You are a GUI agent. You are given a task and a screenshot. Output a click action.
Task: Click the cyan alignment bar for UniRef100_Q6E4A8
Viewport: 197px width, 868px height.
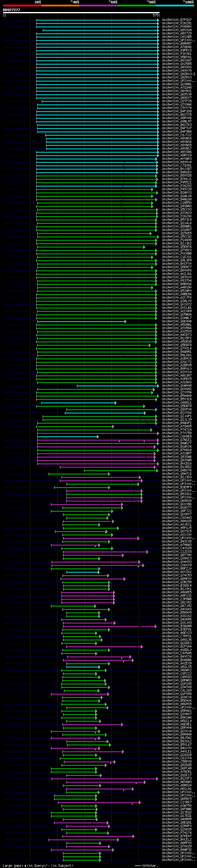point(81,321)
